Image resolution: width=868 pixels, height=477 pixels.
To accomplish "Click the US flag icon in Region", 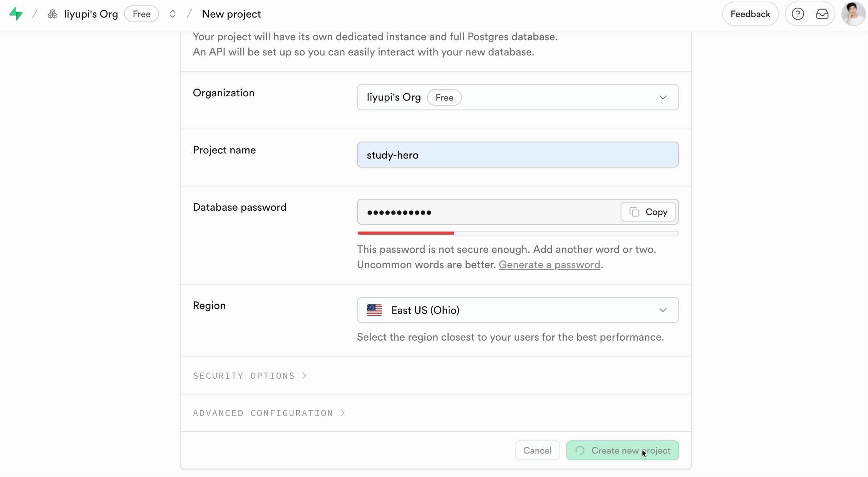I will (374, 310).
